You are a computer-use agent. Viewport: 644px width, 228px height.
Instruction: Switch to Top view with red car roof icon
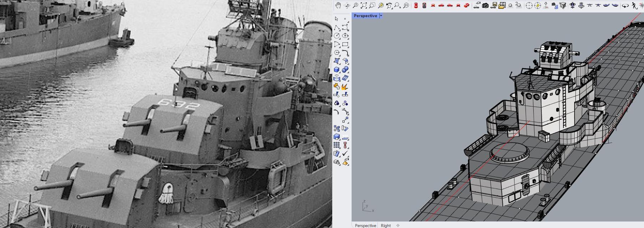tap(416, 5)
